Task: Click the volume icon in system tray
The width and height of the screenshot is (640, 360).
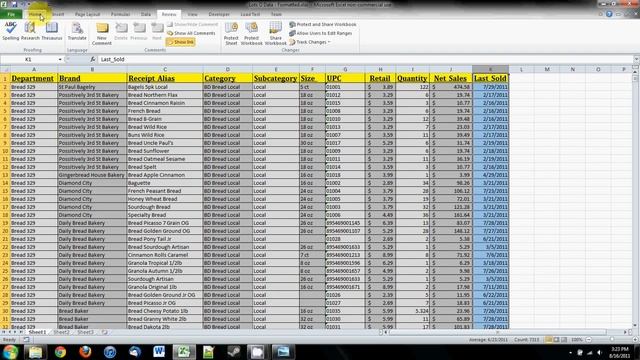Action: tap(600, 352)
